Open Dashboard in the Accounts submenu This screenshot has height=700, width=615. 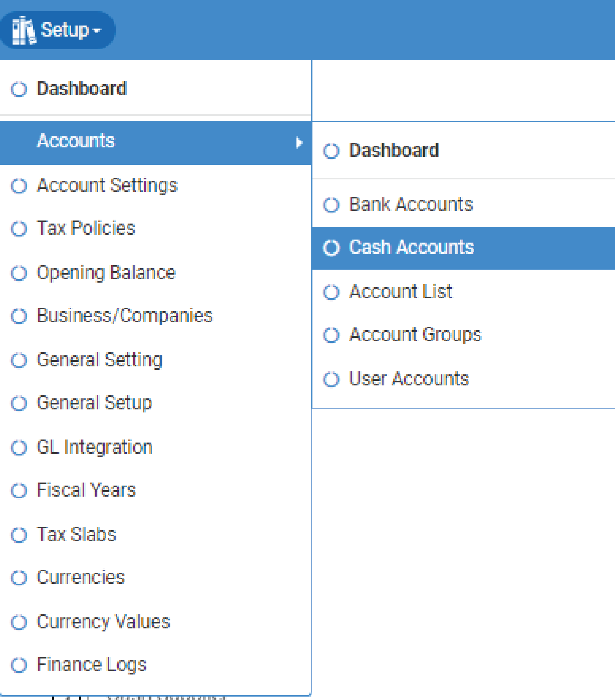tap(394, 150)
